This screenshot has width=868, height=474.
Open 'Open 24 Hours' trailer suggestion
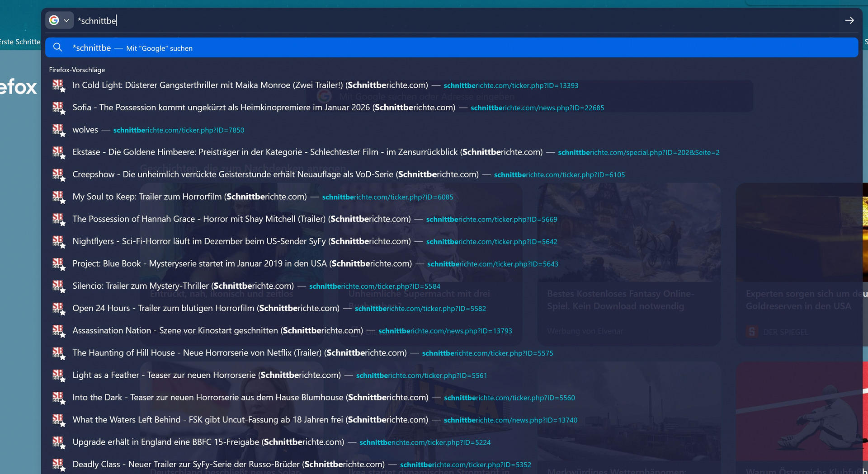452,308
